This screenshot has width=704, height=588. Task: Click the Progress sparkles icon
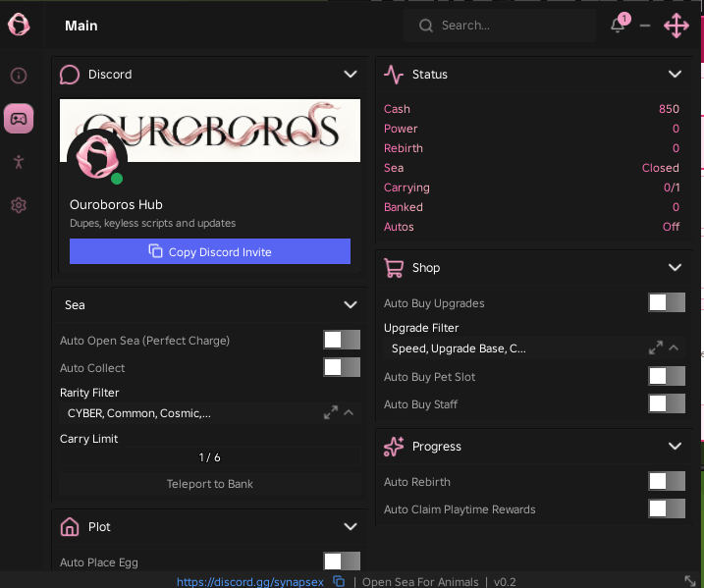394,447
